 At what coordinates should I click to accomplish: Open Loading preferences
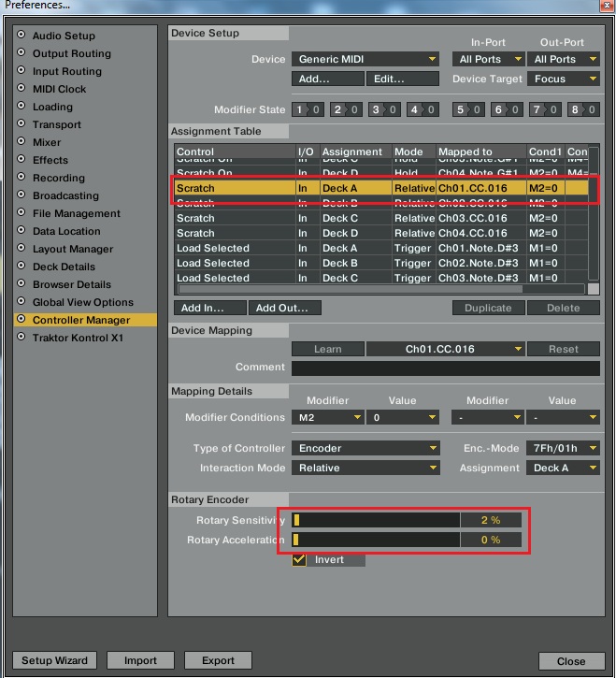[52, 107]
